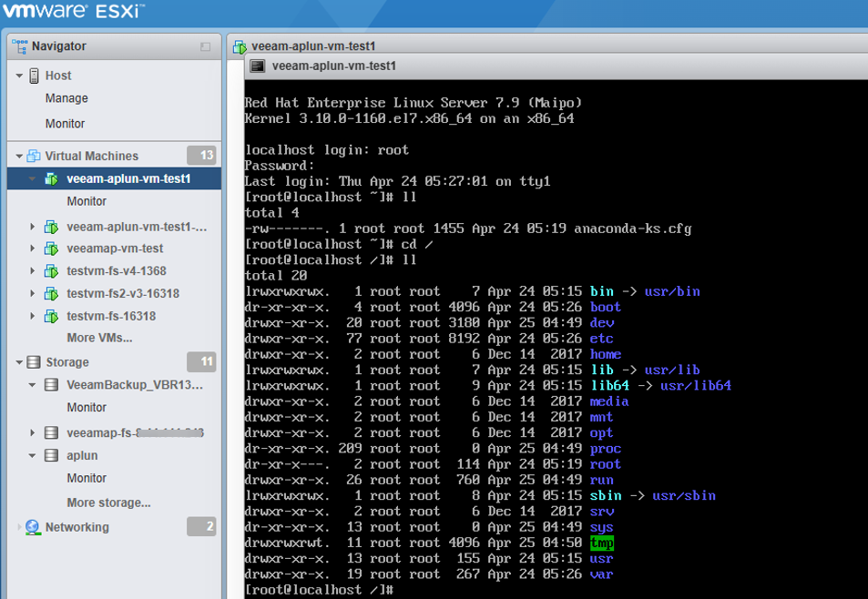Open the Storage section
The height and width of the screenshot is (599, 868).
click(x=67, y=362)
